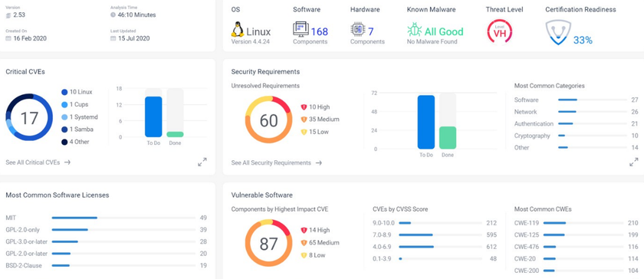Click the certification readiness shield icon

click(558, 32)
